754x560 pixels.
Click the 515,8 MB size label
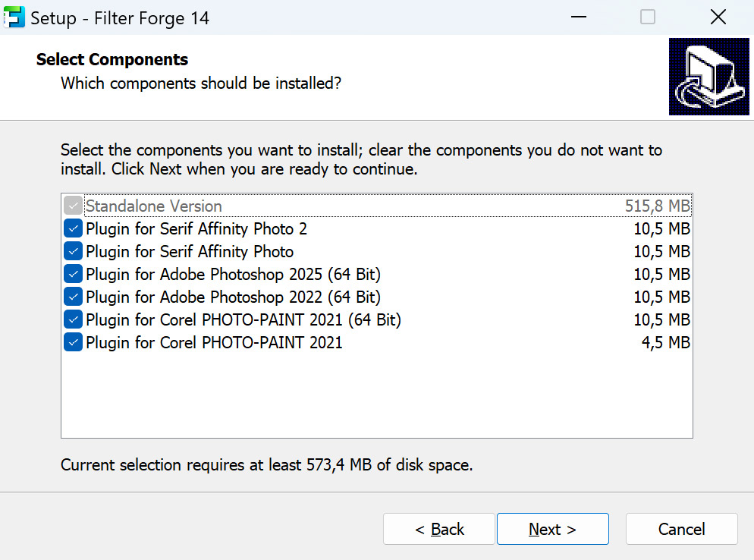pos(657,206)
